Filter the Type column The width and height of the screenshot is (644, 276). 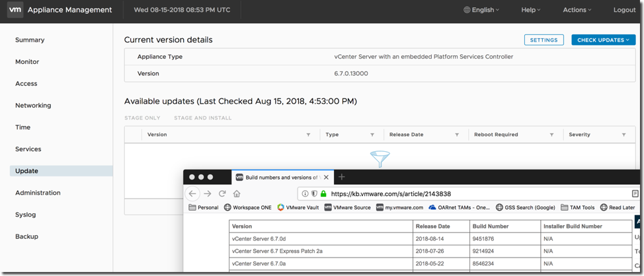(x=372, y=135)
